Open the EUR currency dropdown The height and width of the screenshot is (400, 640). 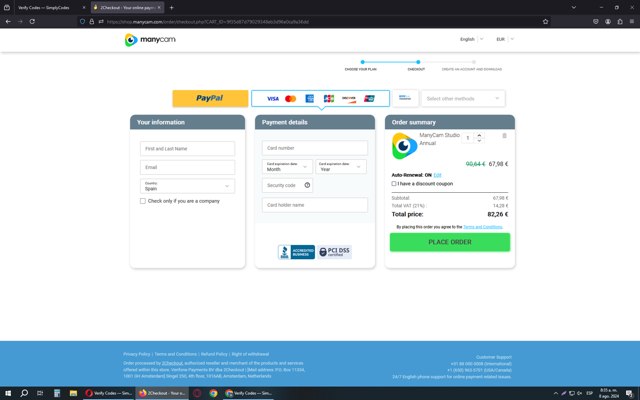(x=505, y=39)
